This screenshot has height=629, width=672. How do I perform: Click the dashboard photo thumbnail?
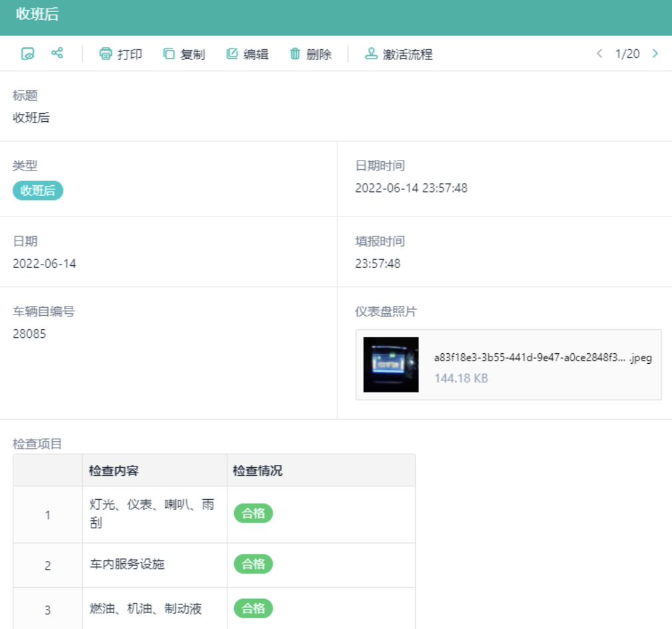390,364
